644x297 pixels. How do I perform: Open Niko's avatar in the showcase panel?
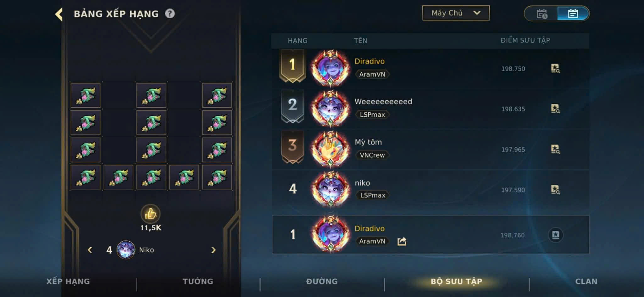click(126, 250)
